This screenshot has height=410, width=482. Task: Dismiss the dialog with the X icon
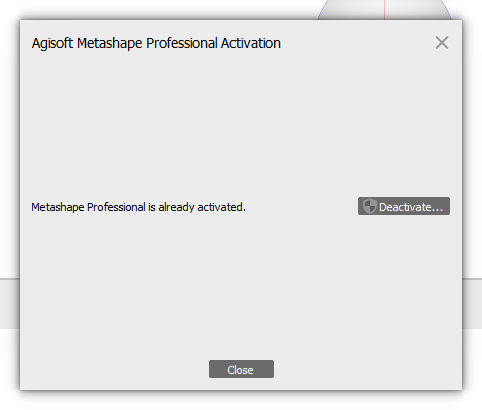tap(442, 43)
